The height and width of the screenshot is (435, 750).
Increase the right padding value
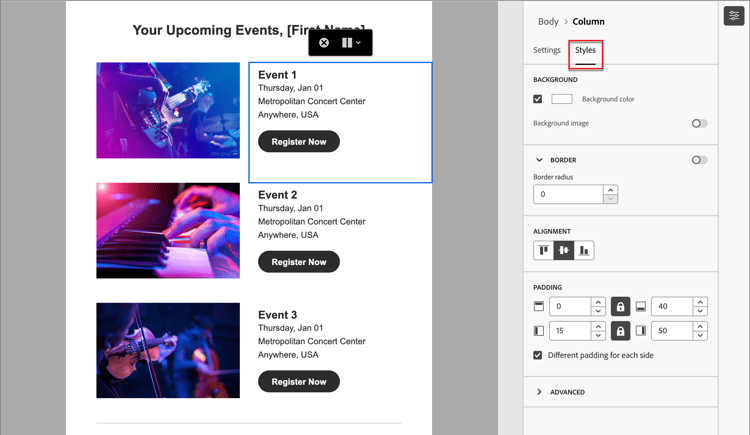click(x=700, y=326)
